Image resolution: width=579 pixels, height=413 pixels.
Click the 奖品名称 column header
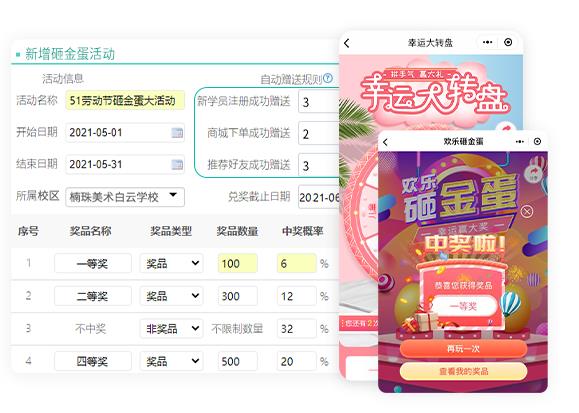coord(90,231)
